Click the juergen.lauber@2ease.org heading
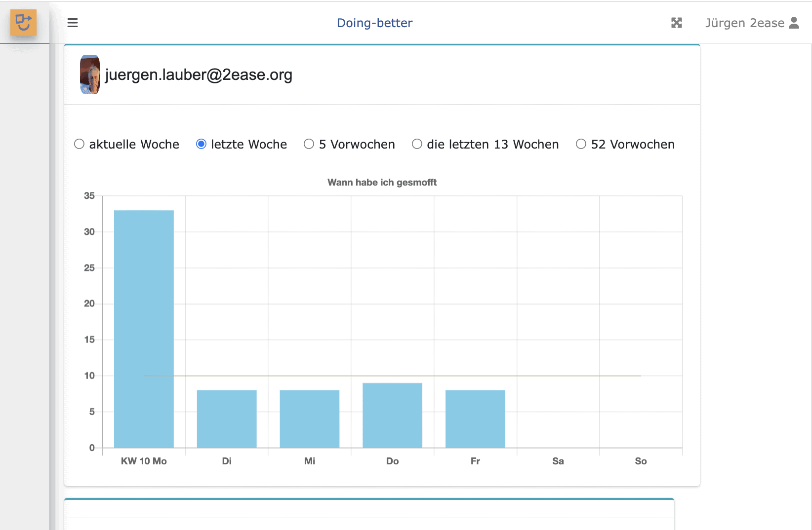Screen dimensions: 812x530 click(199, 75)
